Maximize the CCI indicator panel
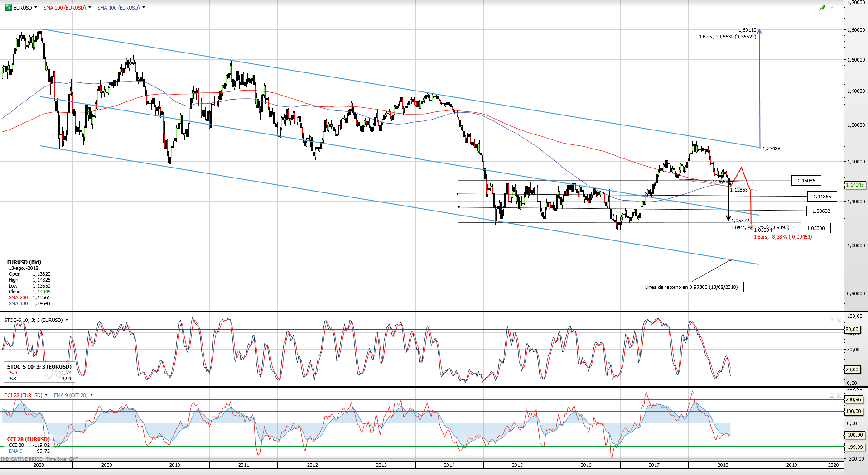This screenshot has height=475, width=868. click(832, 396)
